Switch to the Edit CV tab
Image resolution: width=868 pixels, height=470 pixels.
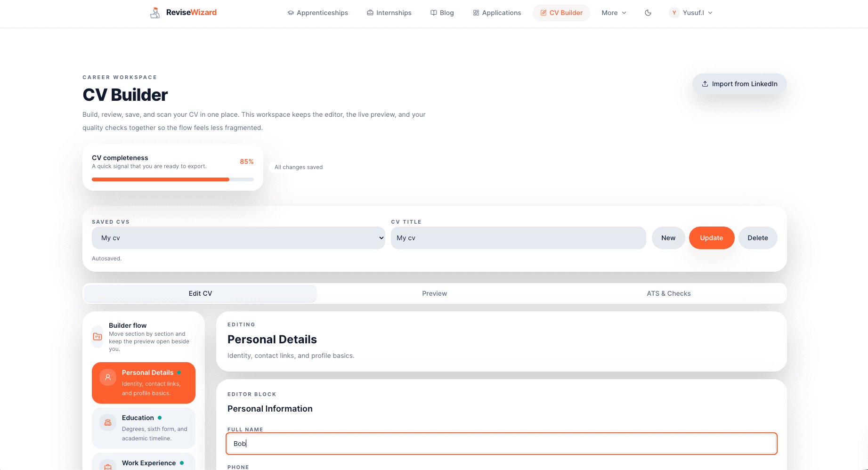200,293
